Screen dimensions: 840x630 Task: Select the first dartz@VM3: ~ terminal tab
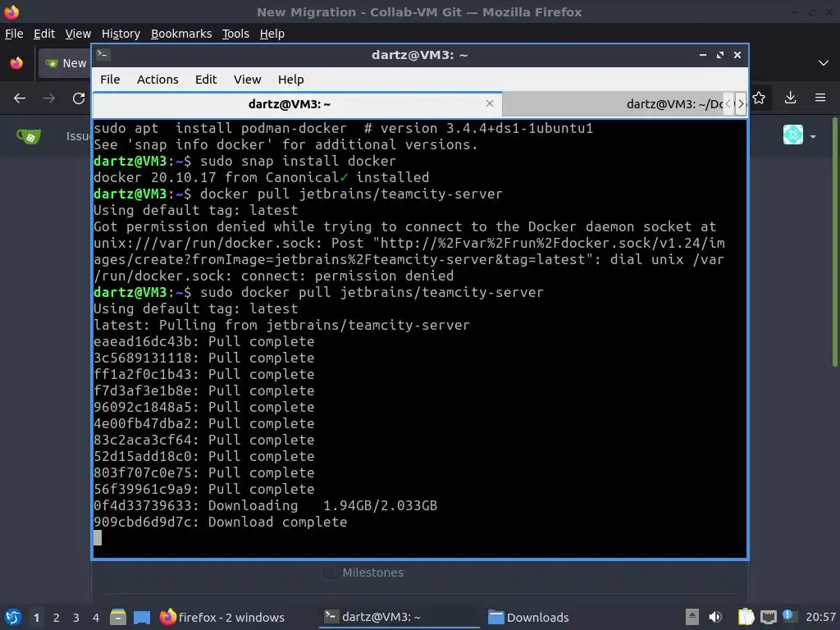point(297,104)
